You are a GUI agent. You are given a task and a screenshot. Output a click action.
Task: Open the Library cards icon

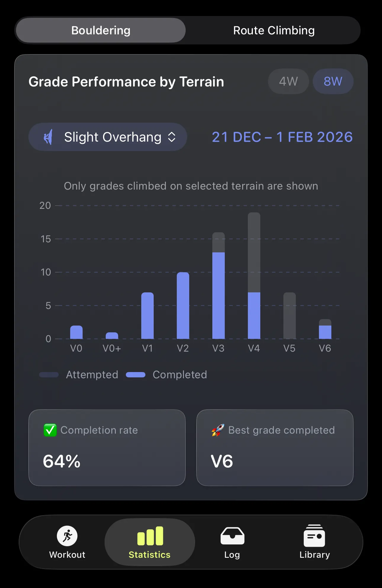(314, 536)
